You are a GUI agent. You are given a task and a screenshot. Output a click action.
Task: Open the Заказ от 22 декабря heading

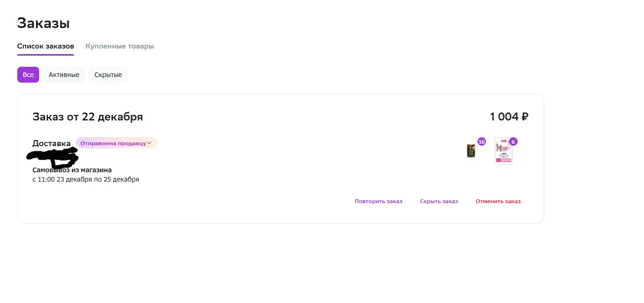point(88,117)
